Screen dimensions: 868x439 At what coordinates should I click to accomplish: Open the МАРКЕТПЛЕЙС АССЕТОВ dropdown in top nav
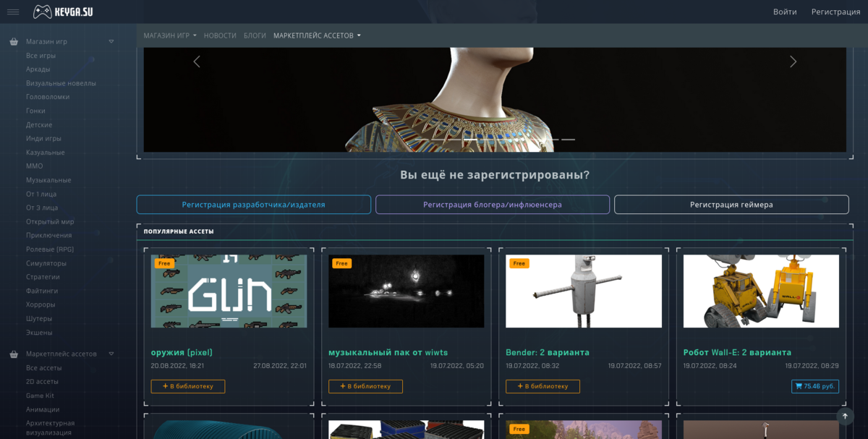[317, 35]
